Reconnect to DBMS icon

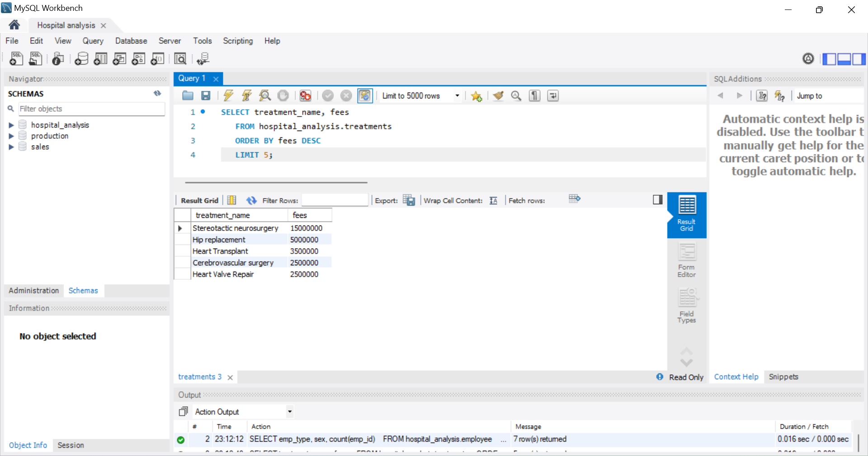(203, 59)
